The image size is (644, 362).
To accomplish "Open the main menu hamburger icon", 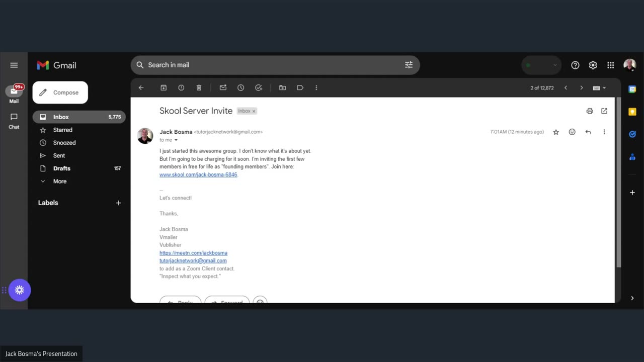I will 14,65.
